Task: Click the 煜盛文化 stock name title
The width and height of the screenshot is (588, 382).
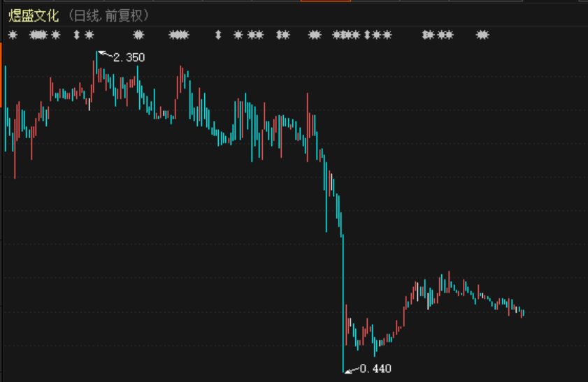Action: (34, 15)
